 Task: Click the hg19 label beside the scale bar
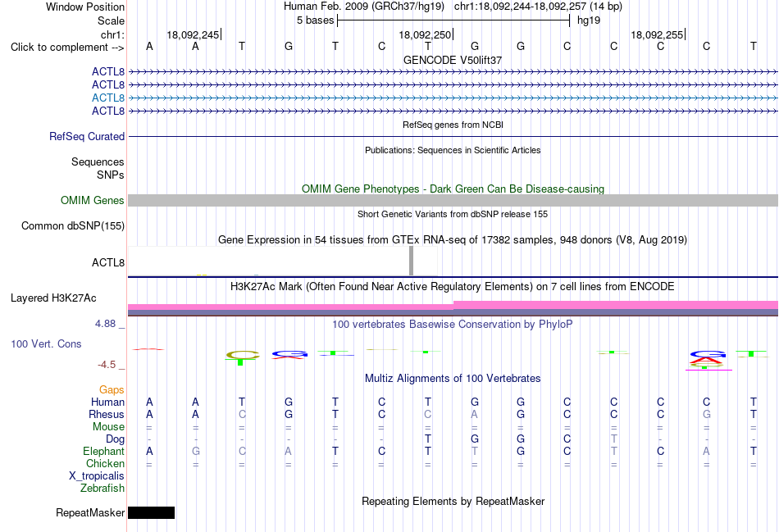[x=589, y=20]
